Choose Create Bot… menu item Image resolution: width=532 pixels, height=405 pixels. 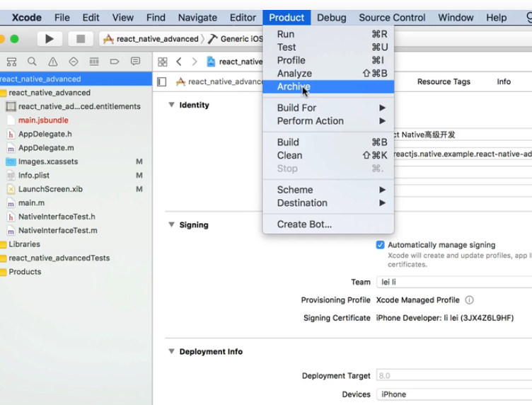(328, 224)
